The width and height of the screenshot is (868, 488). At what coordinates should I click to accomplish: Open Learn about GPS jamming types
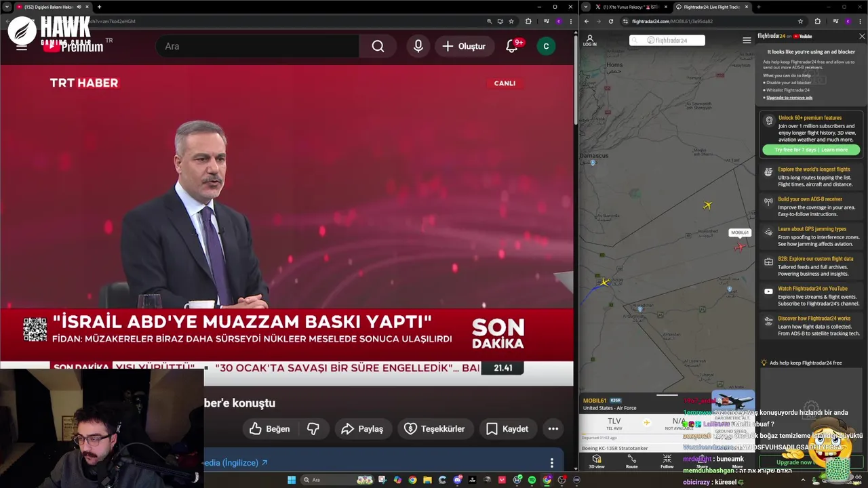coord(811,237)
